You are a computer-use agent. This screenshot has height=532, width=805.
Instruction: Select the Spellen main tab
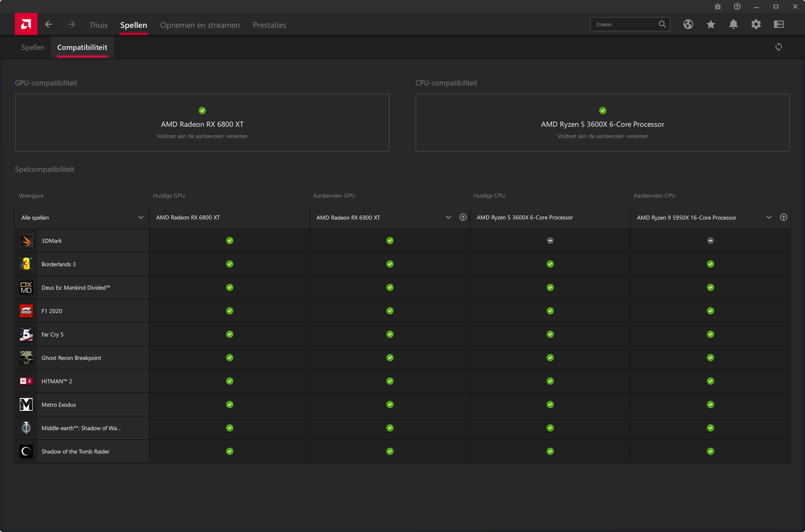click(x=134, y=25)
